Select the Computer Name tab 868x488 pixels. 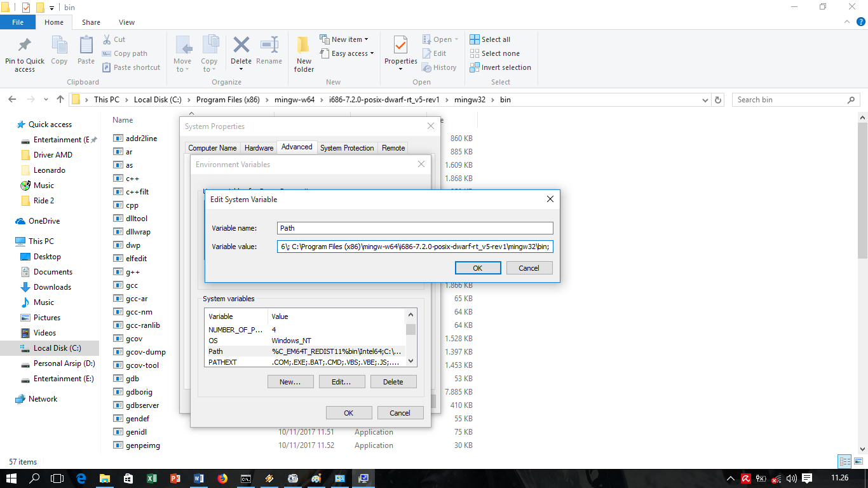coord(212,147)
